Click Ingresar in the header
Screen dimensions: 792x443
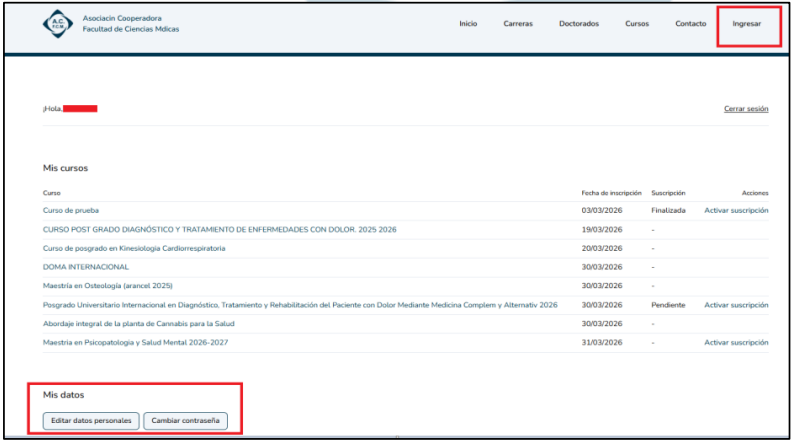tap(747, 24)
